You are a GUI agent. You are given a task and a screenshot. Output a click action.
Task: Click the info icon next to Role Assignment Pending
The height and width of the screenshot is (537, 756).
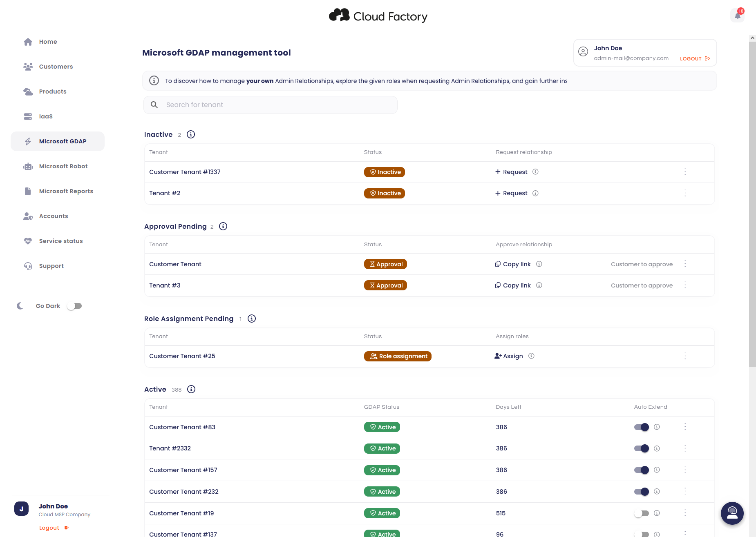click(x=252, y=319)
